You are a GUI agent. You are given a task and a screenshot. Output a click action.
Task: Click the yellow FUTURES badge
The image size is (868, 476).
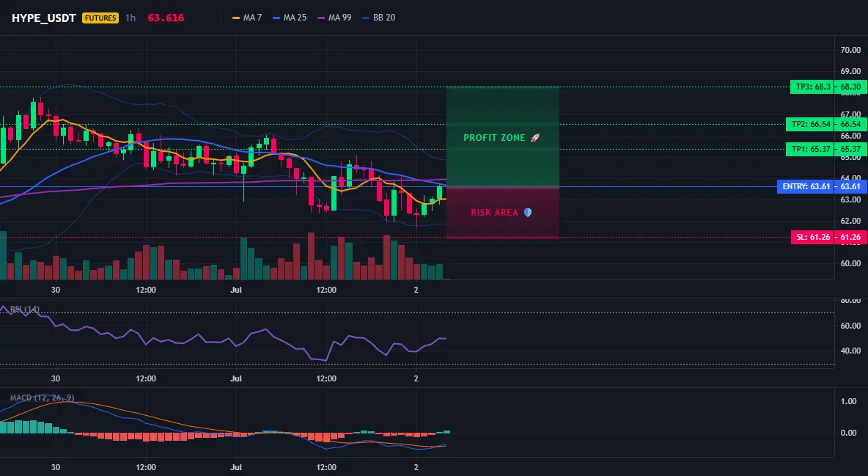[100, 18]
